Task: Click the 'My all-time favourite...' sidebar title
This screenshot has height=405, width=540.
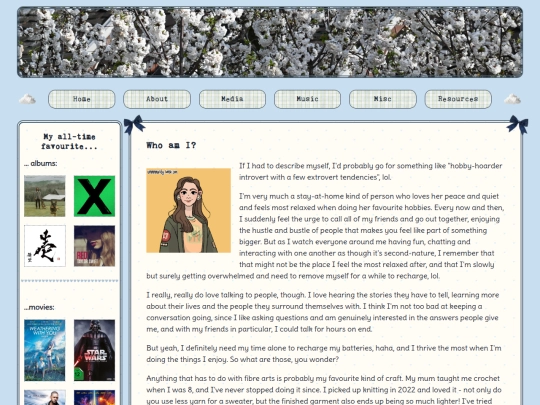Action: coord(69,142)
